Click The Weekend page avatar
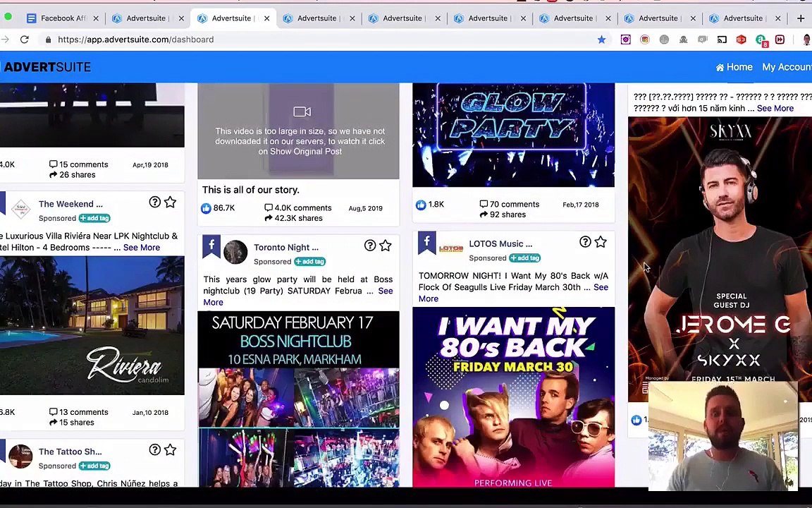 click(20, 210)
